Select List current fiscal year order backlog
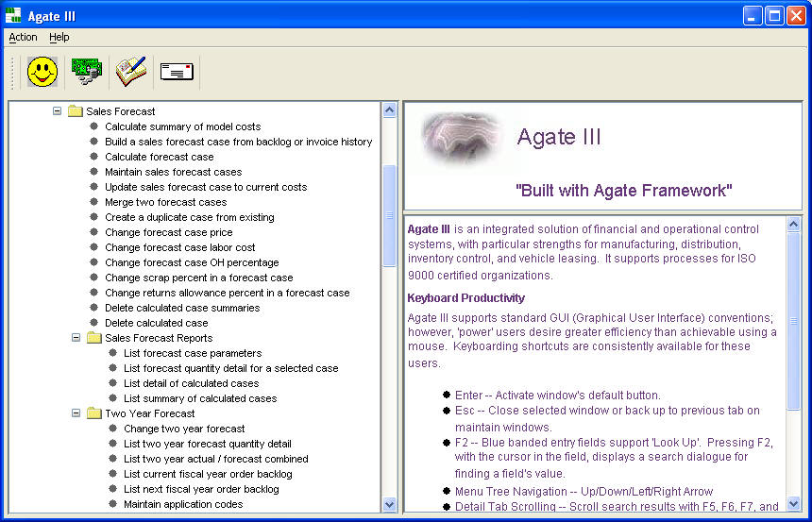The height and width of the screenshot is (522, 812). pyautogui.click(x=208, y=474)
